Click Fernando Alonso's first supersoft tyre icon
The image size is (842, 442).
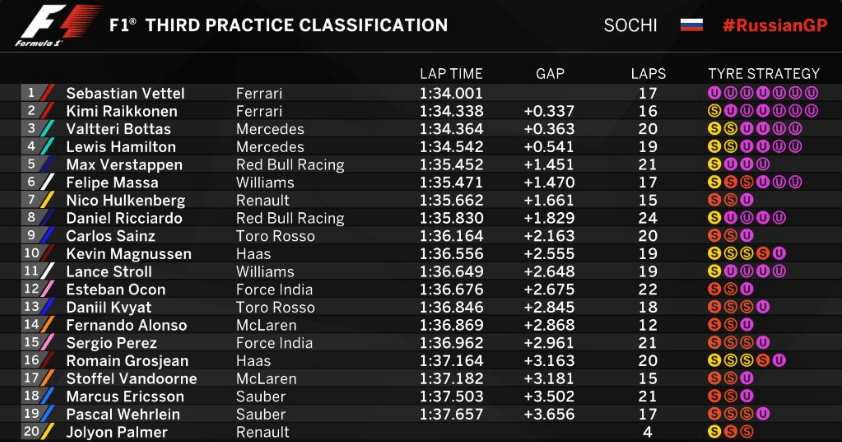point(714,325)
